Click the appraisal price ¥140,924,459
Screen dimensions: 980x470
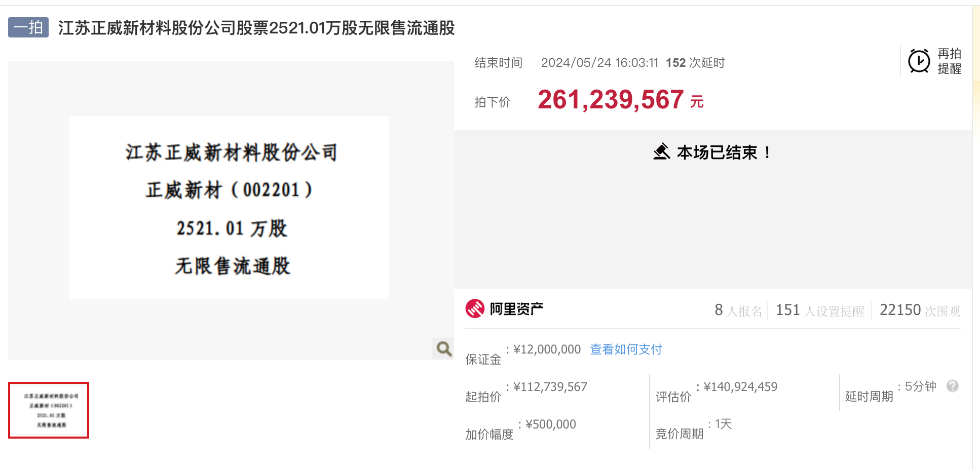(x=740, y=387)
